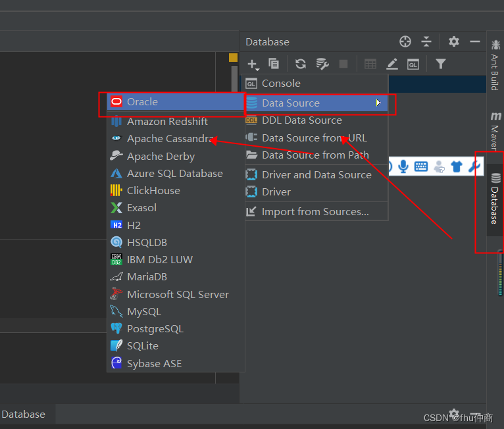This screenshot has width=504, height=429.
Task: Select the Driver menu entry
Action: [316, 192]
